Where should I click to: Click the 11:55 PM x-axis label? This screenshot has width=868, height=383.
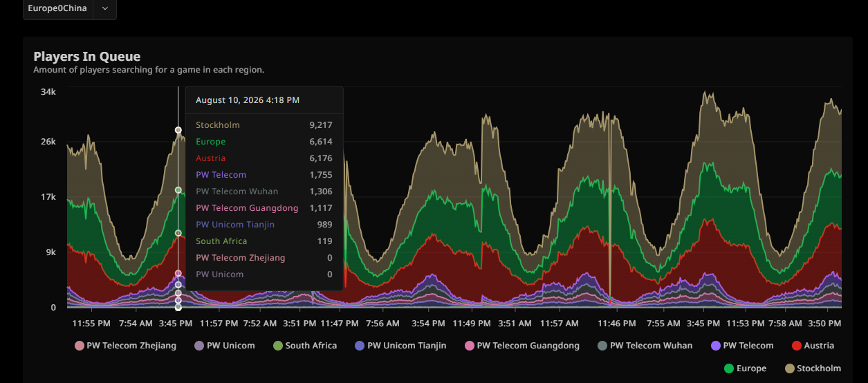tap(91, 324)
